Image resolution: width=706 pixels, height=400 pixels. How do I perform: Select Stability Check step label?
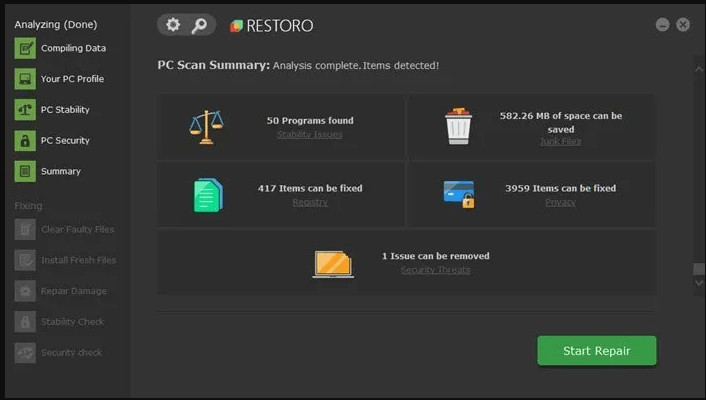point(72,322)
